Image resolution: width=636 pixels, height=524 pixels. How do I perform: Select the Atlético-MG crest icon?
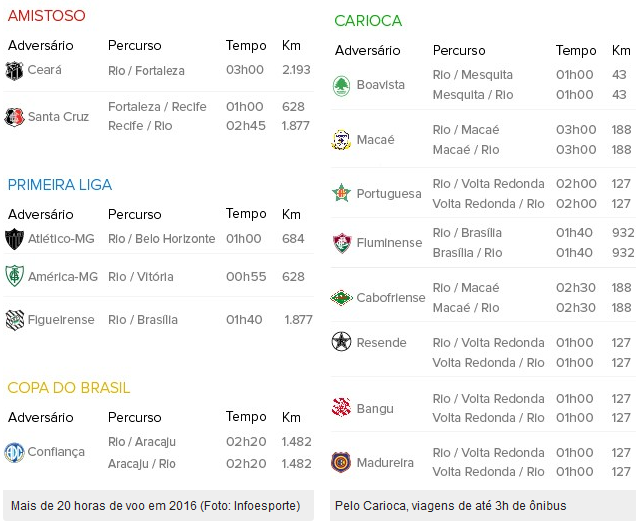[x=14, y=239]
